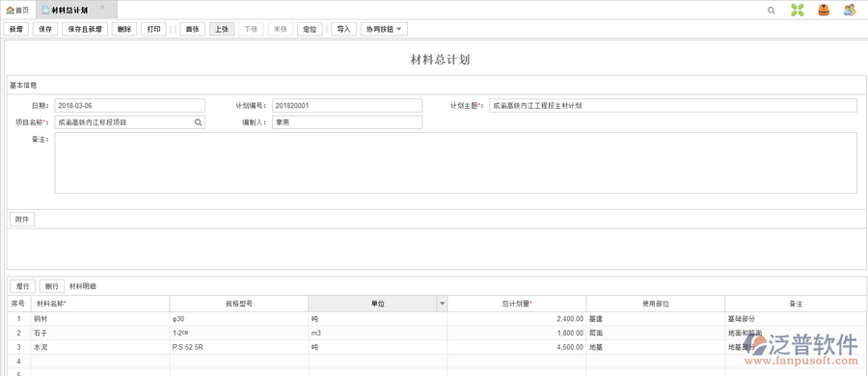868x376 pixels.
Task: Click the 导入 import button
Action: point(343,29)
